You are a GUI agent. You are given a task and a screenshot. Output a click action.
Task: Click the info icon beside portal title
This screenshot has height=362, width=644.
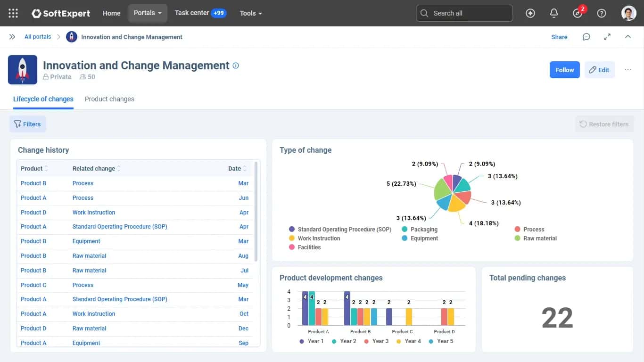click(x=236, y=66)
